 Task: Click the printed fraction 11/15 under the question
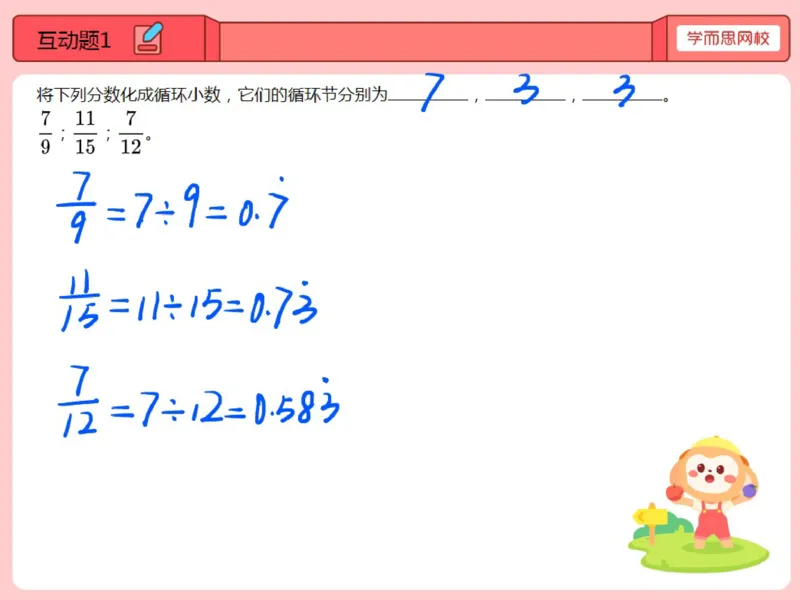pyautogui.click(x=85, y=133)
